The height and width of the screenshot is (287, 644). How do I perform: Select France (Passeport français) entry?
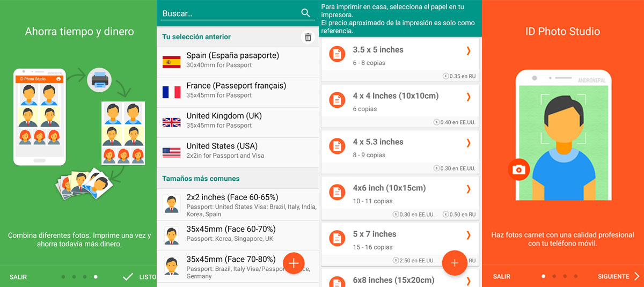point(236,90)
